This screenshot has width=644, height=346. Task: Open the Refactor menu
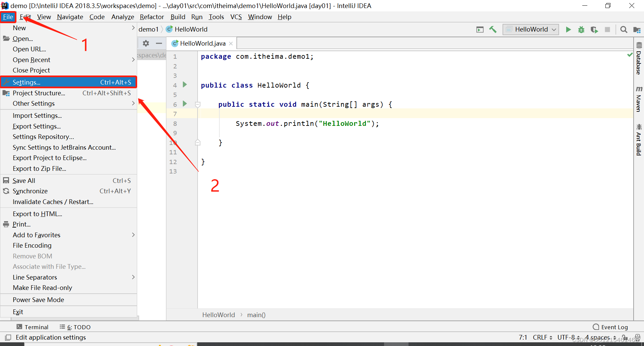pyautogui.click(x=152, y=17)
